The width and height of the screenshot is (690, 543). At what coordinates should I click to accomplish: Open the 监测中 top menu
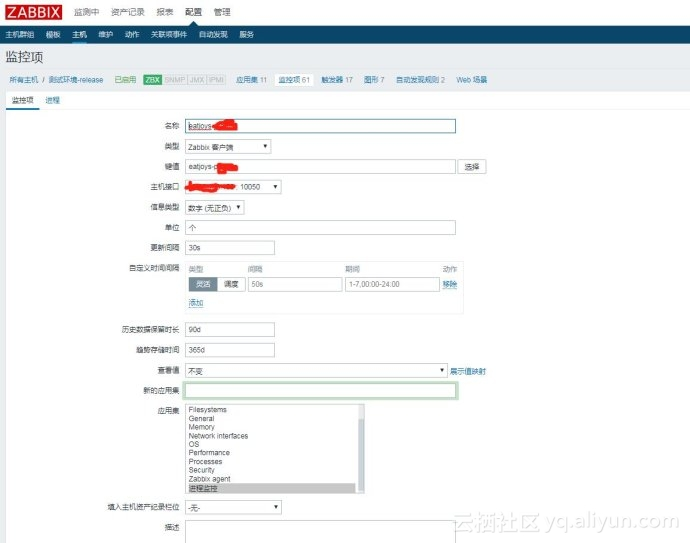86,12
